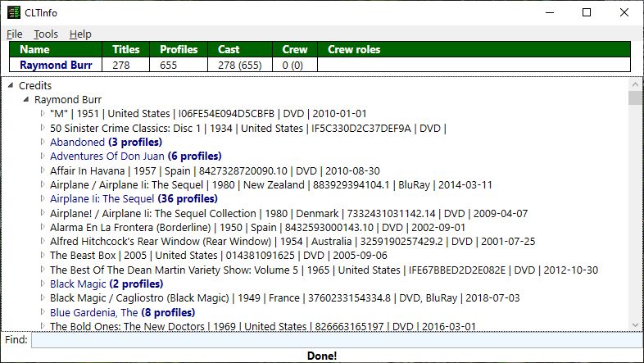Image resolution: width=644 pixels, height=363 pixels.
Task: Expand Airplane / Airplane Ii: The Sequel New Zealand entry
Action: (x=43, y=184)
